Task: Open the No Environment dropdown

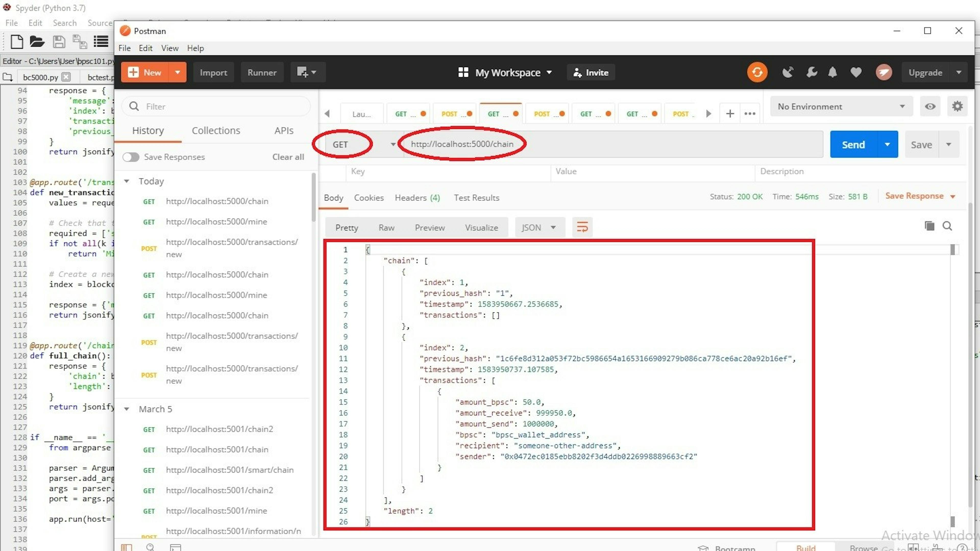Action: point(841,106)
